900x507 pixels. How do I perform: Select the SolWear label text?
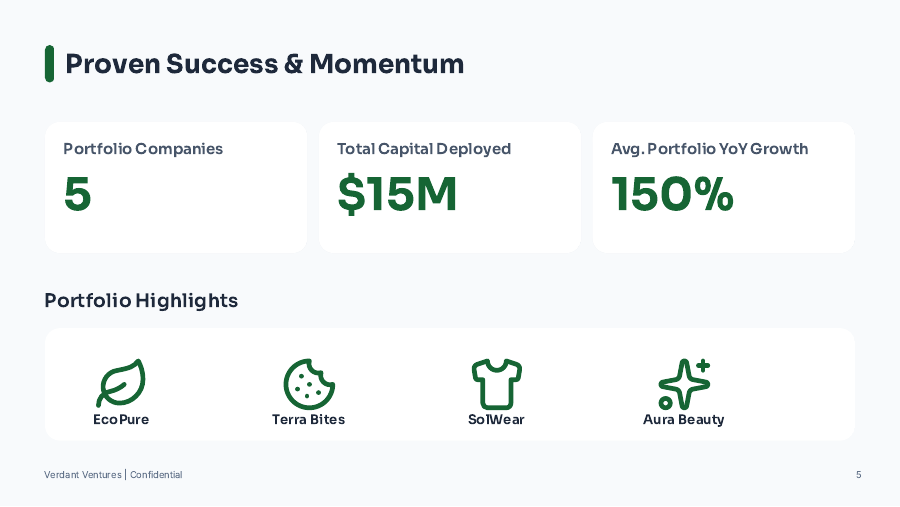point(496,420)
